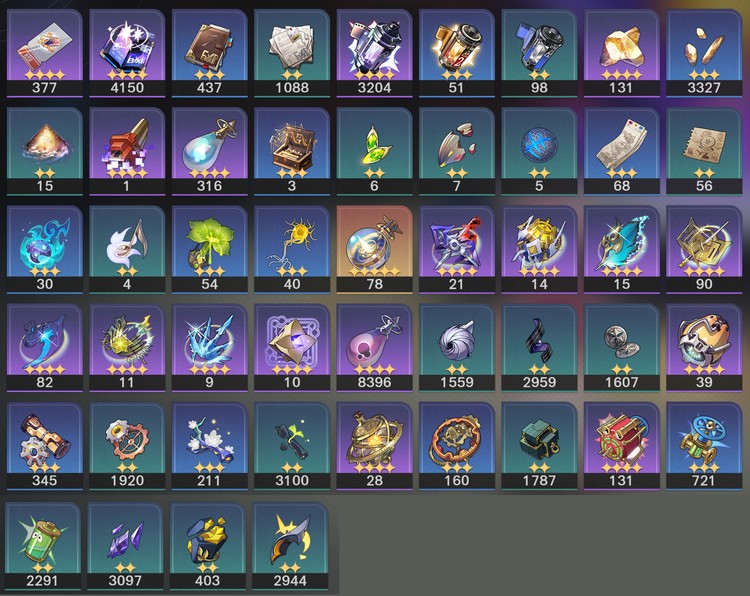Screen dimensions: 750x596
Task: Select the green leaf plant item showing 54
Action: 210,249
